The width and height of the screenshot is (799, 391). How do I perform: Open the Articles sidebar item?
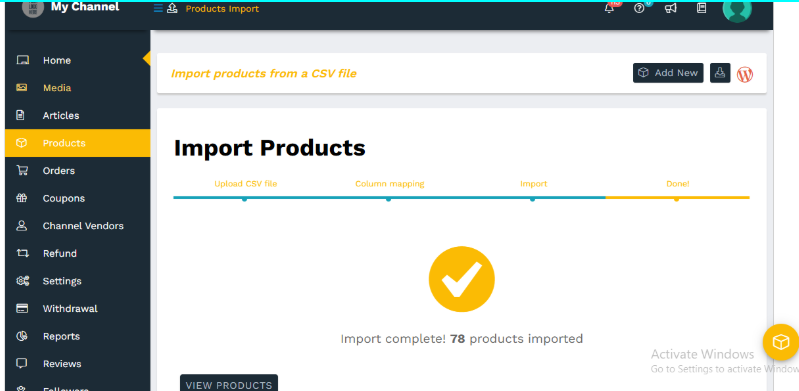(77, 115)
